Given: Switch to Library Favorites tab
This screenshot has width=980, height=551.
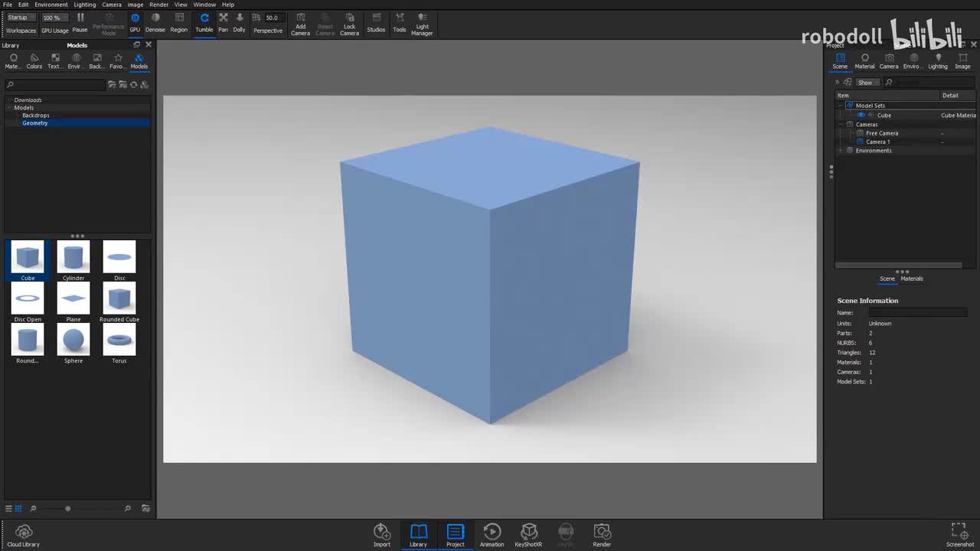Looking at the screenshot, I should click(x=117, y=61).
